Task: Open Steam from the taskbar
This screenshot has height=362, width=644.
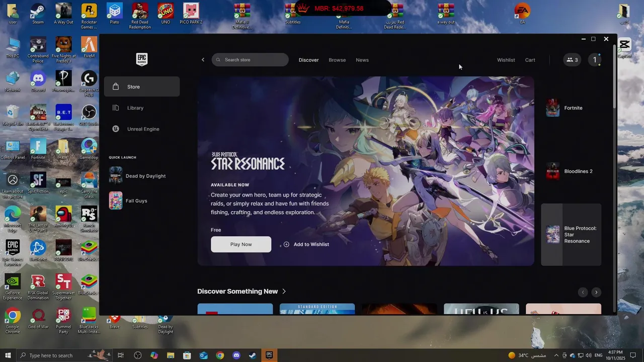Action: (253, 355)
